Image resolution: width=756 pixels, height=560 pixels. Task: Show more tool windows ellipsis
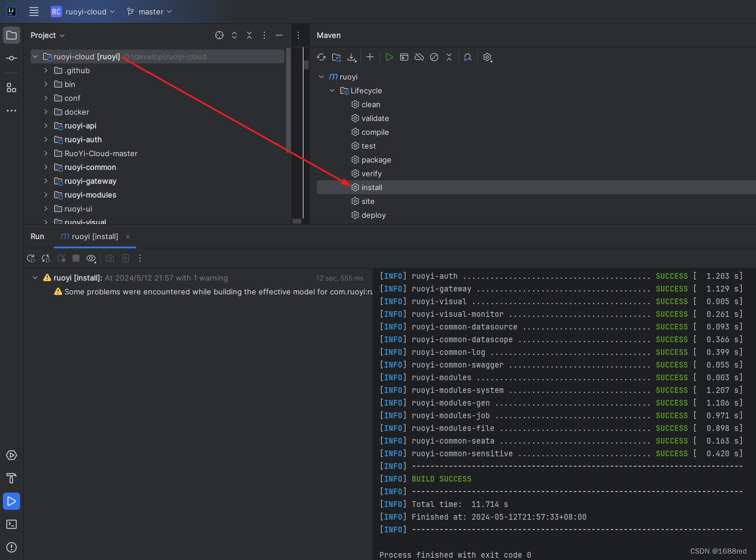click(12, 111)
